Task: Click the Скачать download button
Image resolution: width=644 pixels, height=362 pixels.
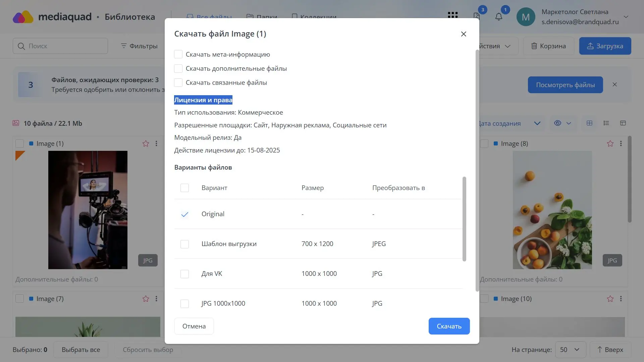Action: 449,326
